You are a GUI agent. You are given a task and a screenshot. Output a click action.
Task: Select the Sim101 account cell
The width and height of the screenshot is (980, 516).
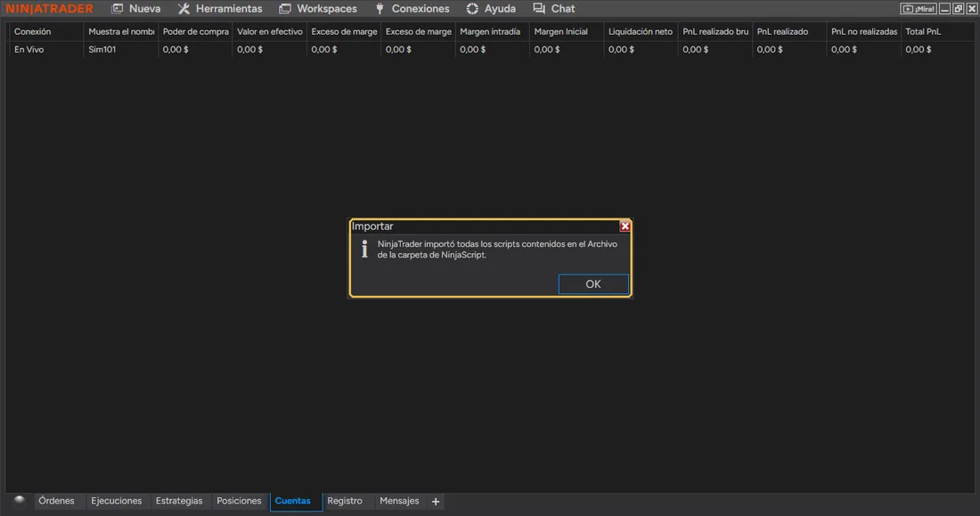[x=120, y=49]
